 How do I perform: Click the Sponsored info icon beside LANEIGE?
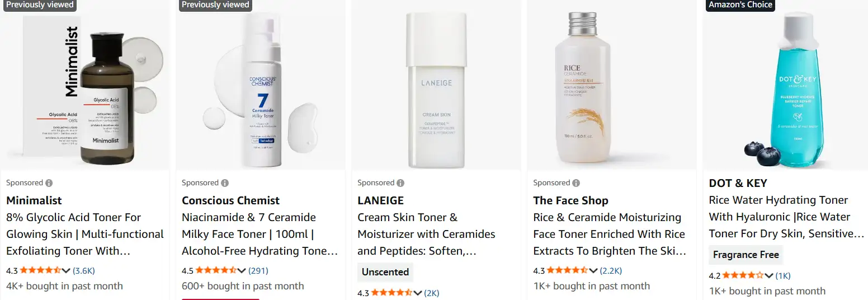400,183
